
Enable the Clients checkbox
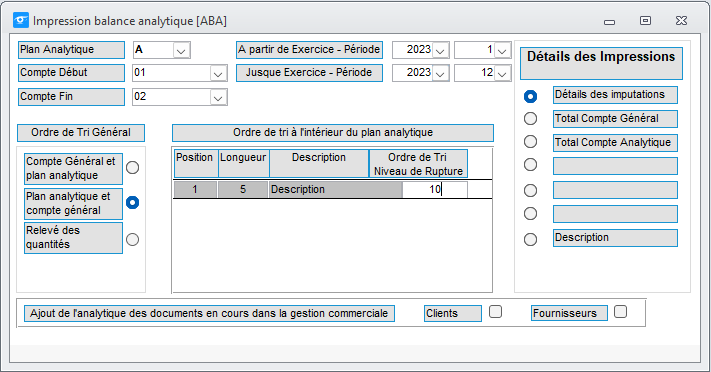click(496, 312)
